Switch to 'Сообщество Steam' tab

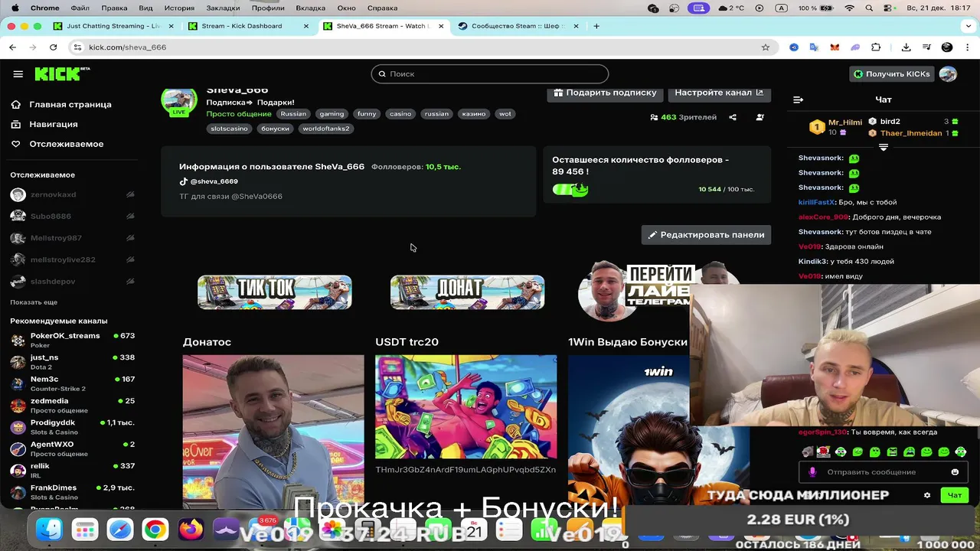coord(518,26)
